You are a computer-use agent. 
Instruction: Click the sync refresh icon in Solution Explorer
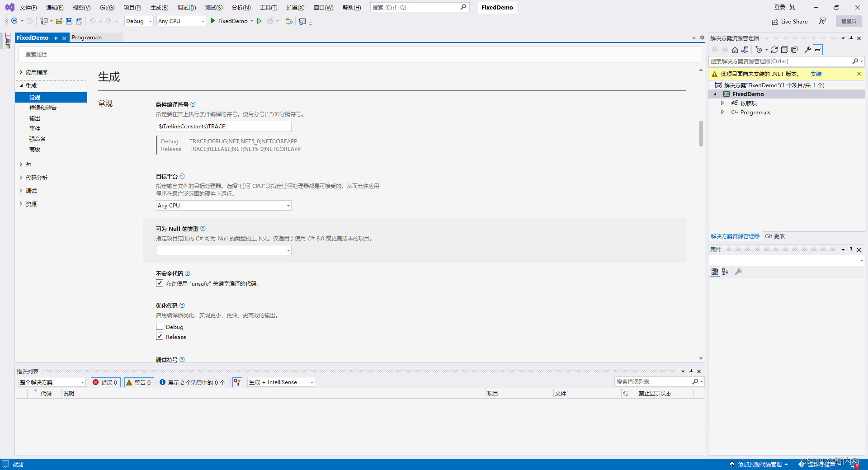(x=774, y=50)
